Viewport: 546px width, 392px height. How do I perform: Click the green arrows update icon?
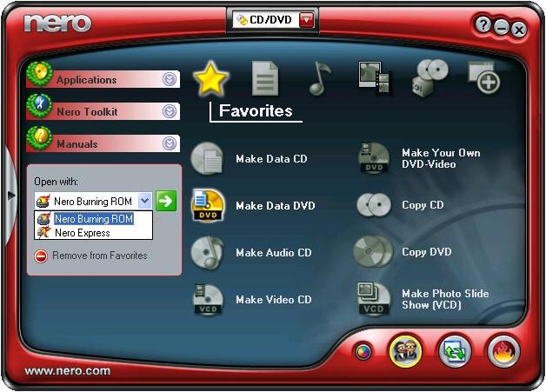(x=455, y=351)
